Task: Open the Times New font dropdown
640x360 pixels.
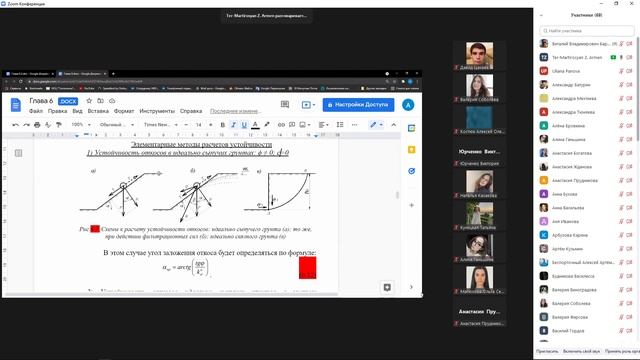Action: pos(160,125)
